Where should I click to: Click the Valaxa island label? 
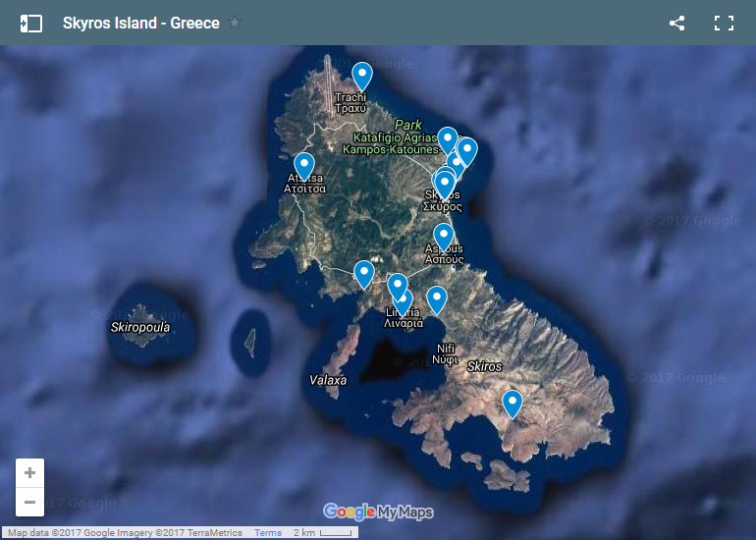(x=328, y=380)
